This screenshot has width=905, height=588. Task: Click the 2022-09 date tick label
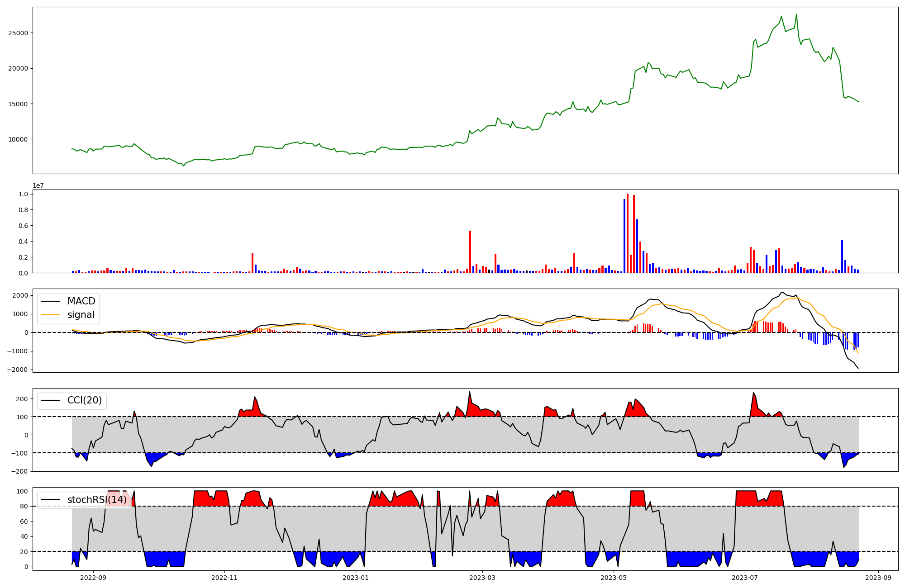[93, 578]
